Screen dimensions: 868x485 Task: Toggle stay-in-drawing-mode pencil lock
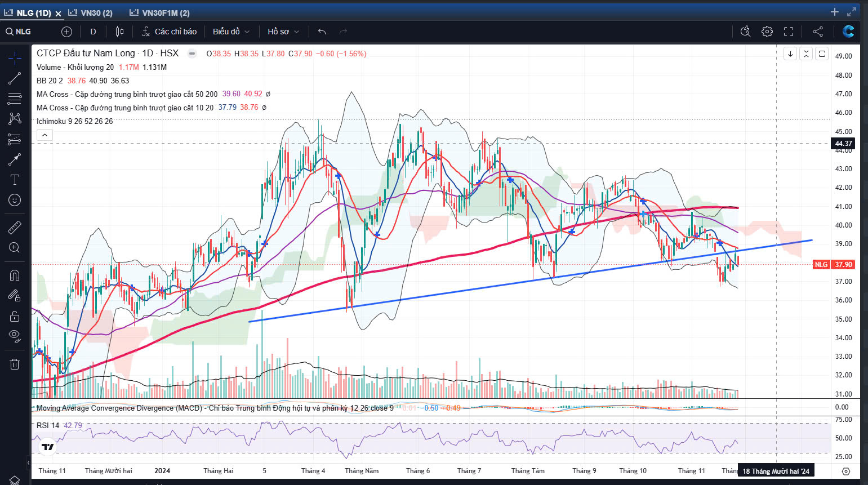(x=15, y=295)
